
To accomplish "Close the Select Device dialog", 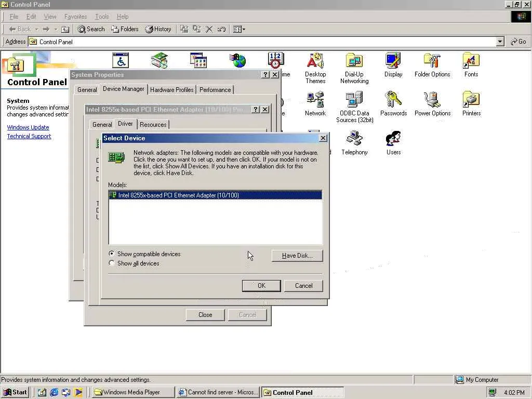I will [x=323, y=138].
